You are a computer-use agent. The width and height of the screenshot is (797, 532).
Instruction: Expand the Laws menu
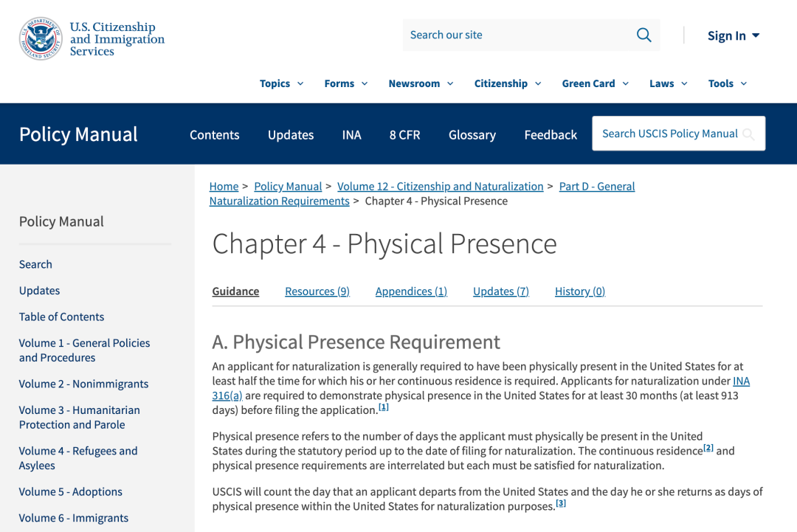click(x=669, y=83)
